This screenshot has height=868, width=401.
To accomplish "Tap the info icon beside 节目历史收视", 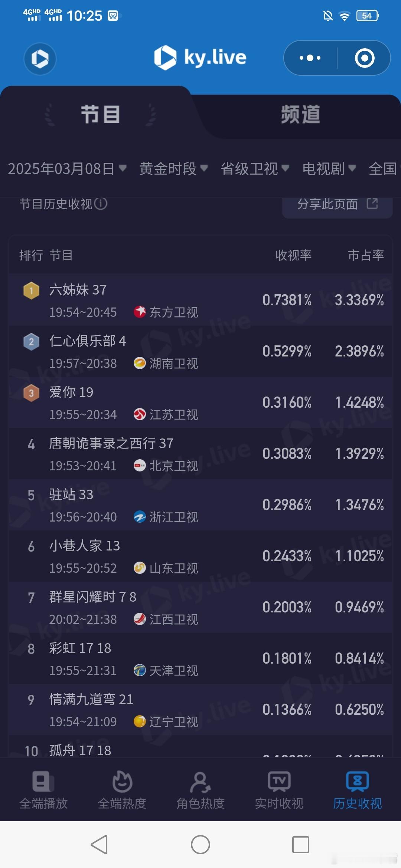I will coord(101,204).
